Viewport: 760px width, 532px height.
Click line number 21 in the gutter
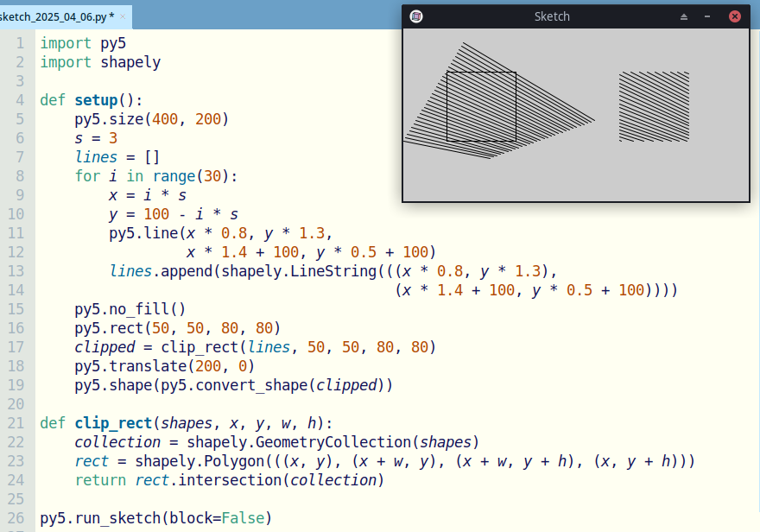(x=15, y=423)
